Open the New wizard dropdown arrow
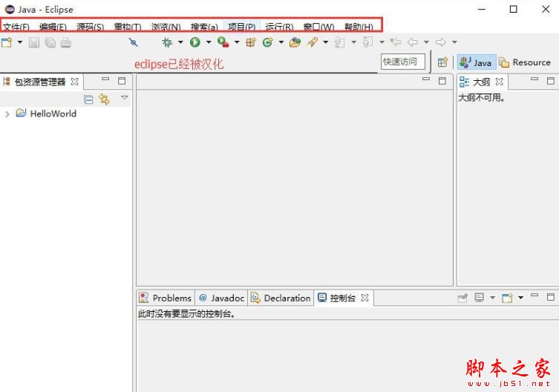This screenshot has width=559, height=392. pos(20,42)
